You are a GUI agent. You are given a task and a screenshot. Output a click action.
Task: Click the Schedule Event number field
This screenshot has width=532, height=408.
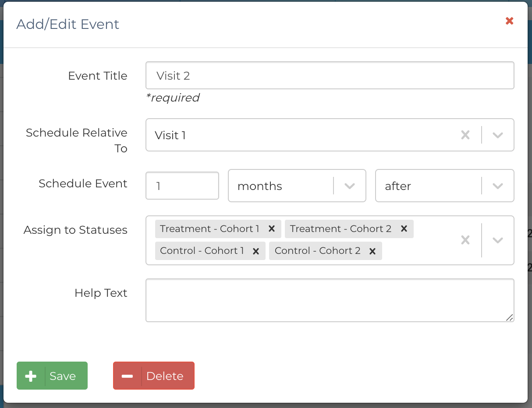(182, 186)
